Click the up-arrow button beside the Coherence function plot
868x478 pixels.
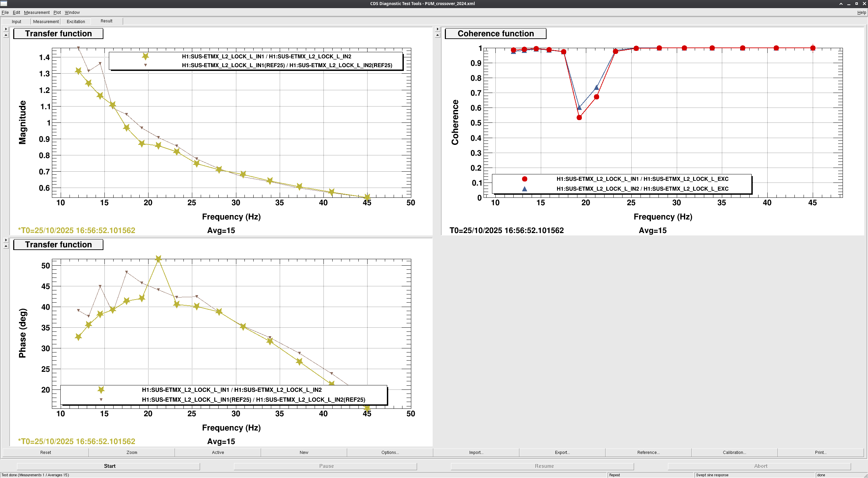pos(437,35)
